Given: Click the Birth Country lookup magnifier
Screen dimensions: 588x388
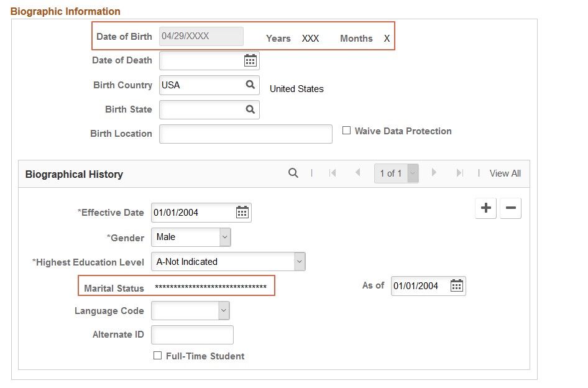Looking at the screenshot, I should click(250, 85).
